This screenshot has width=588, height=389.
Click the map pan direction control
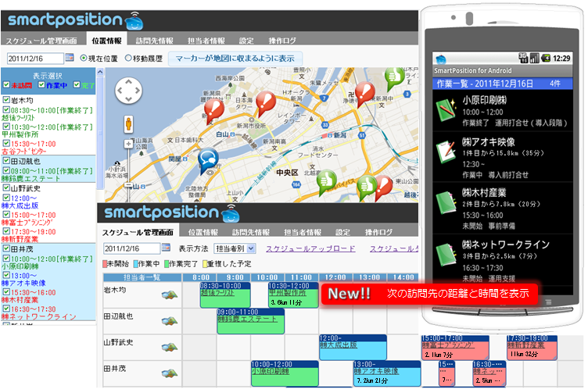point(128,91)
